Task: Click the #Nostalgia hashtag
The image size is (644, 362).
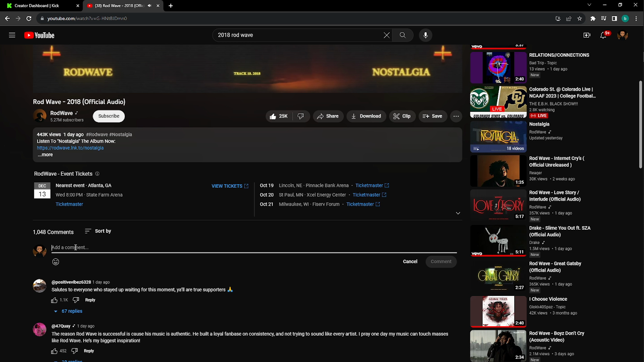Action: click(x=121, y=135)
